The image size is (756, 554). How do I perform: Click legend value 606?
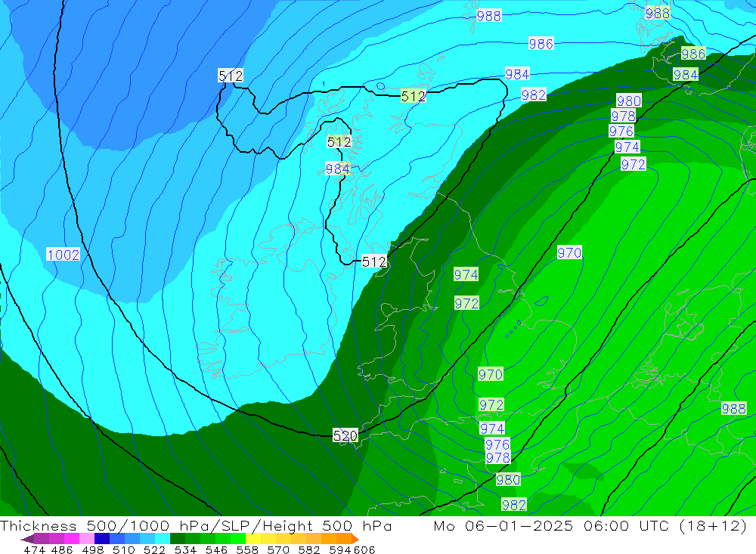364,549
